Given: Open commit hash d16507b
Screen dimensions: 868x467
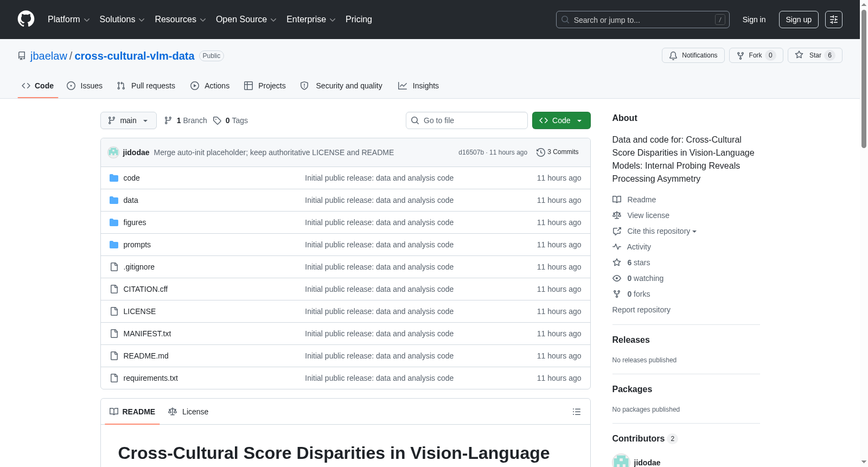Looking at the screenshot, I should click(x=471, y=152).
